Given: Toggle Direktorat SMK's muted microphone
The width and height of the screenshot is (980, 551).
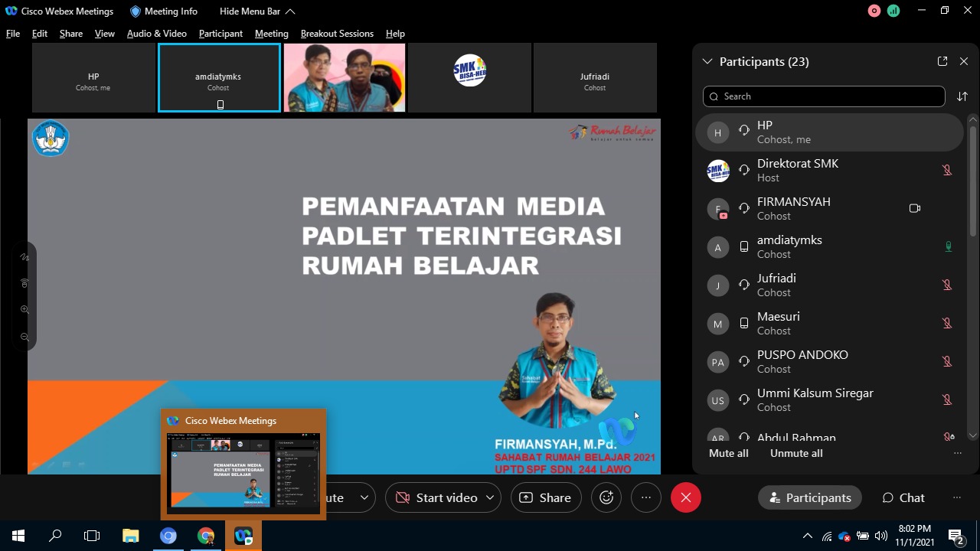Looking at the screenshot, I should tap(947, 170).
